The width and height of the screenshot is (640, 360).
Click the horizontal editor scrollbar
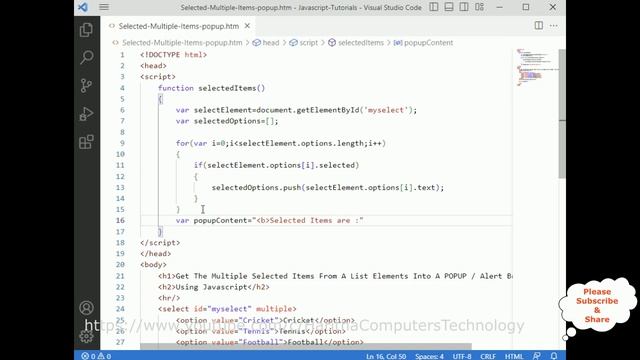tap(306, 346)
